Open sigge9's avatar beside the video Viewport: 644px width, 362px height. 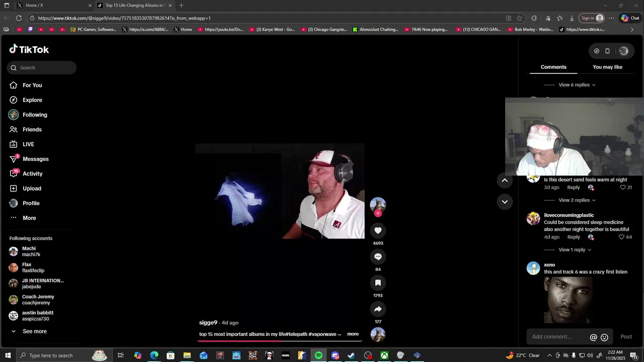378,204
